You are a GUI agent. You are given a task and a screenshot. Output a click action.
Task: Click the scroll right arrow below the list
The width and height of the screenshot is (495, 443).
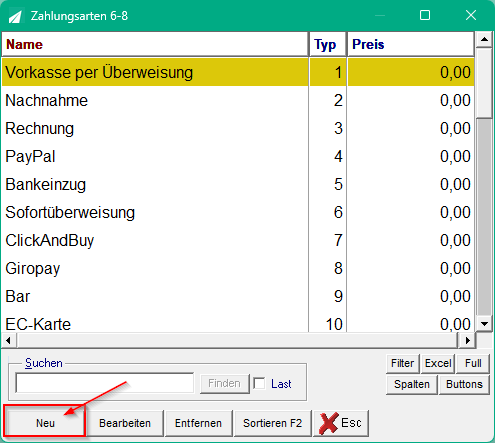tap(467, 340)
